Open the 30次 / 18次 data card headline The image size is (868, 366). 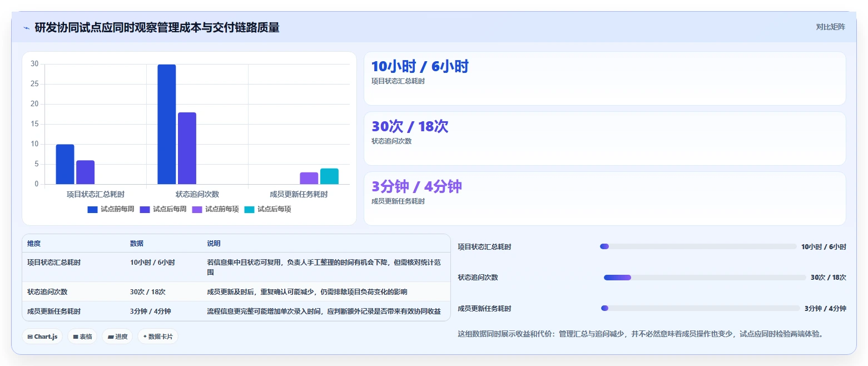(410, 127)
